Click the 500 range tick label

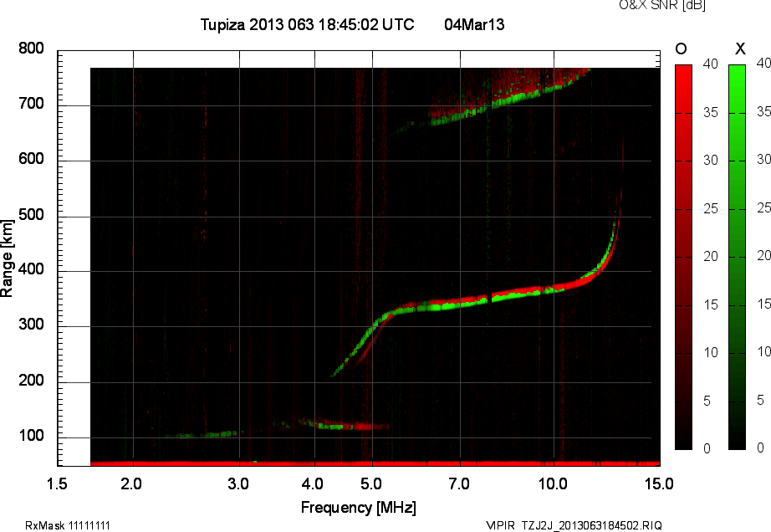click(32, 215)
